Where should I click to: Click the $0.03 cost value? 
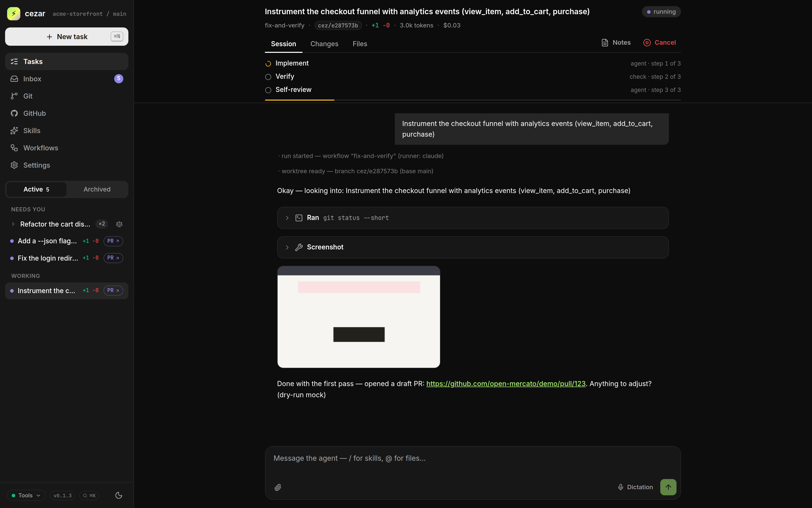coord(452,26)
